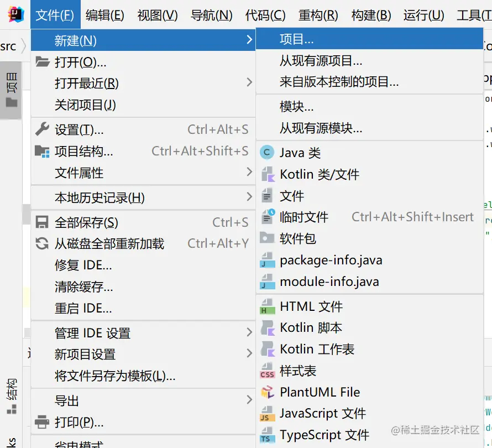Image resolution: width=492 pixels, height=448 pixels.
Task: Expand the 文件属性 submenu arrow
Action: [x=249, y=172]
